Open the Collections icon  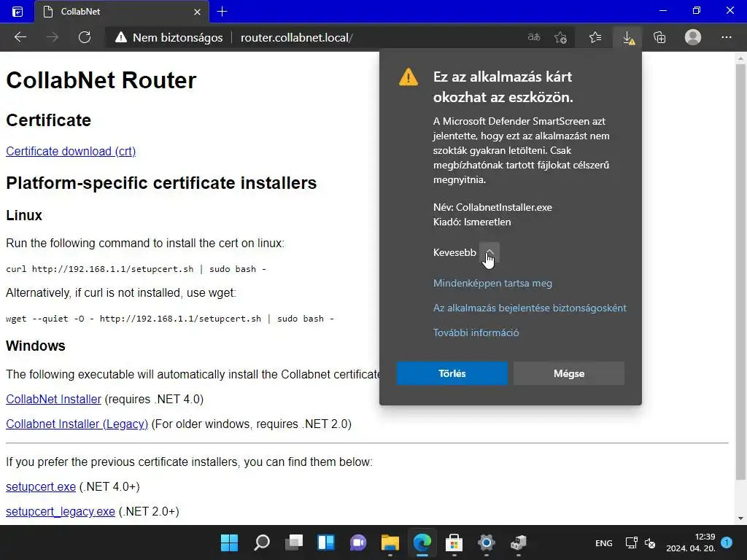click(659, 37)
